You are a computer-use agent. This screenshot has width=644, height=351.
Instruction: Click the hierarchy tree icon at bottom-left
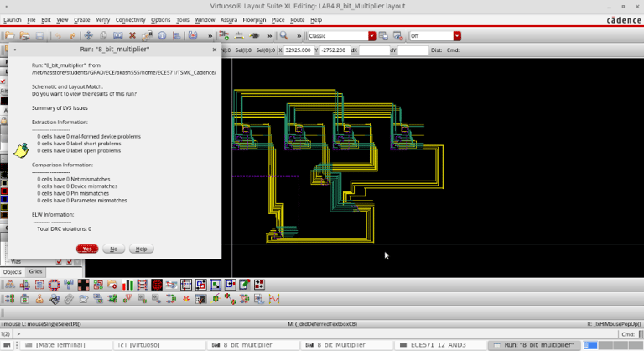point(10,285)
